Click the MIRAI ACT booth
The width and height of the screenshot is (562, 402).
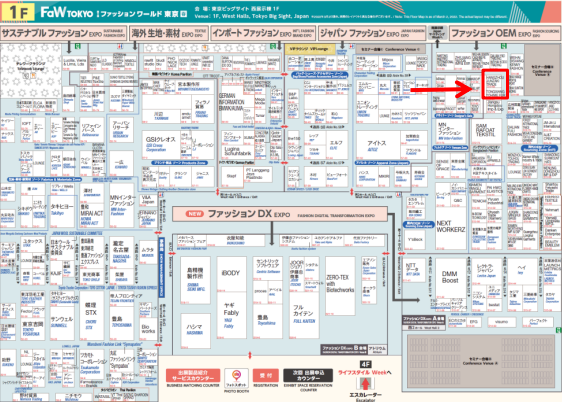pos(91,214)
